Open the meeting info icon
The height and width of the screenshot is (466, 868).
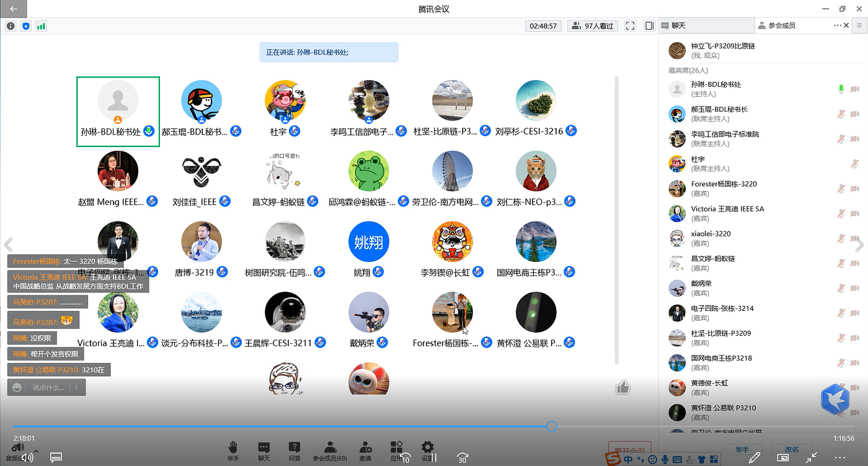(x=11, y=26)
